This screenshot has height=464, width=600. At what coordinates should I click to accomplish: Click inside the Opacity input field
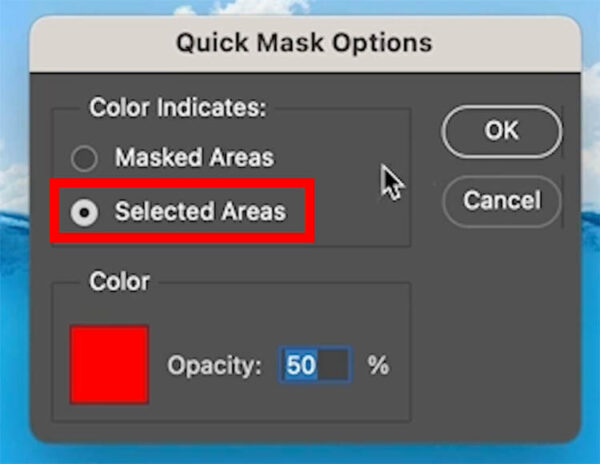coord(315,365)
